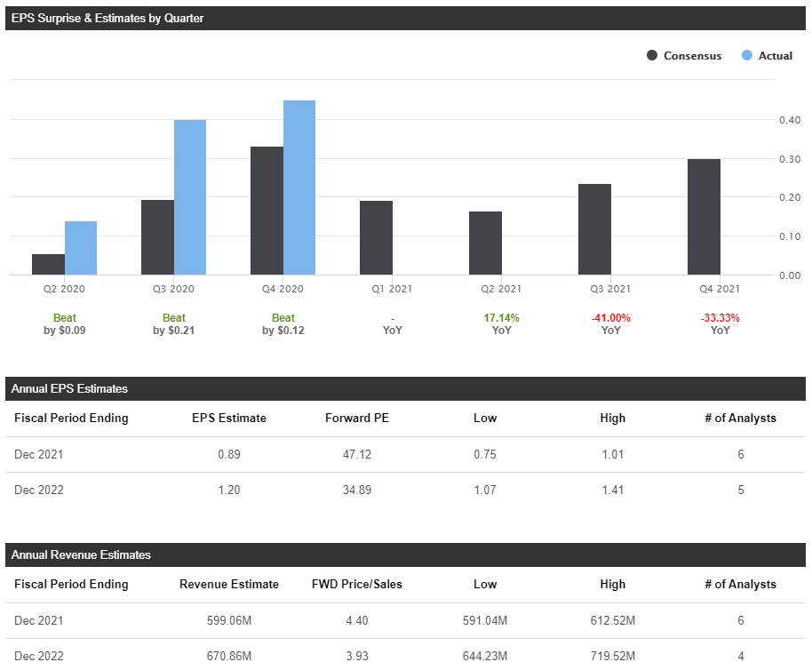Open the 'EPS Surprise & Estimates by Quarter' header
This screenshot has height=670, width=812.
coord(107,18)
